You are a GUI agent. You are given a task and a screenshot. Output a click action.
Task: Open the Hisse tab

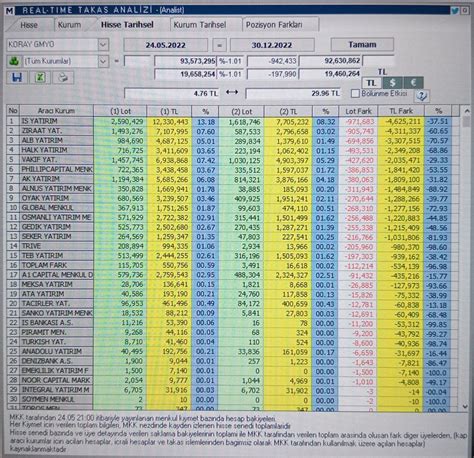pyautogui.click(x=29, y=25)
